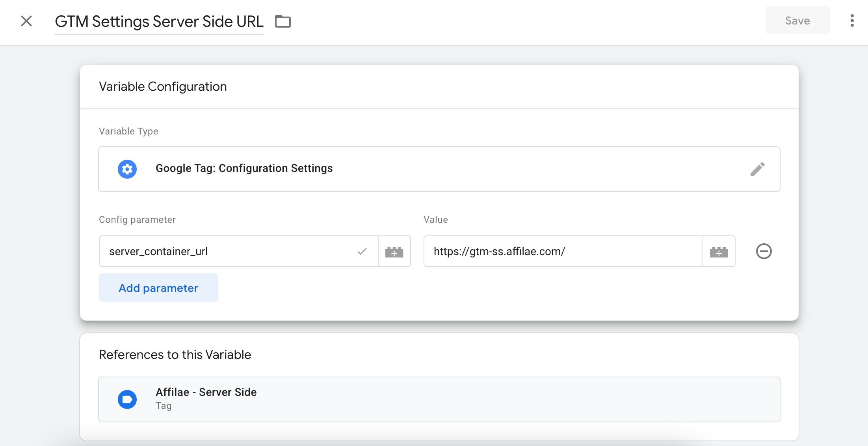
Task: Click the Add parameter button
Action: click(x=158, y=288)
